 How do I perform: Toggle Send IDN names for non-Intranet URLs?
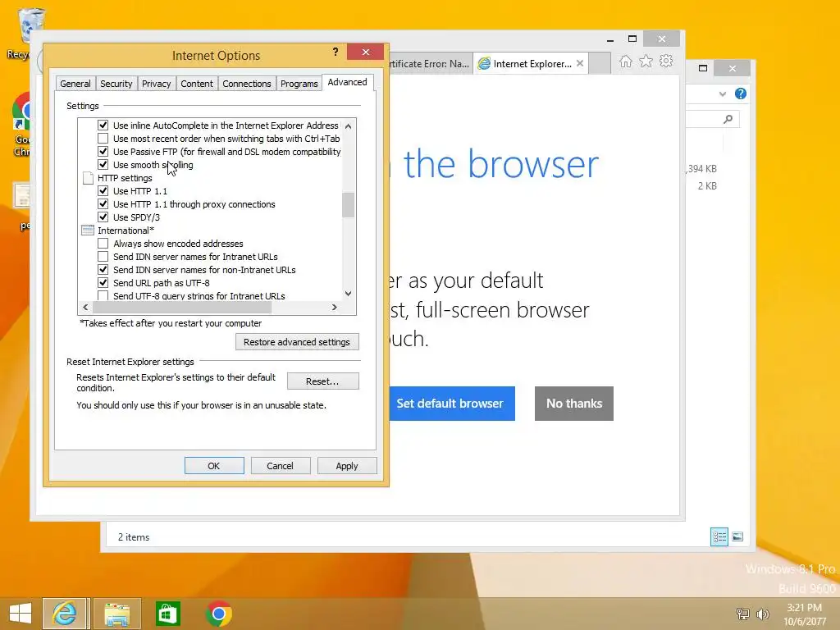click(x=103, y=269)
